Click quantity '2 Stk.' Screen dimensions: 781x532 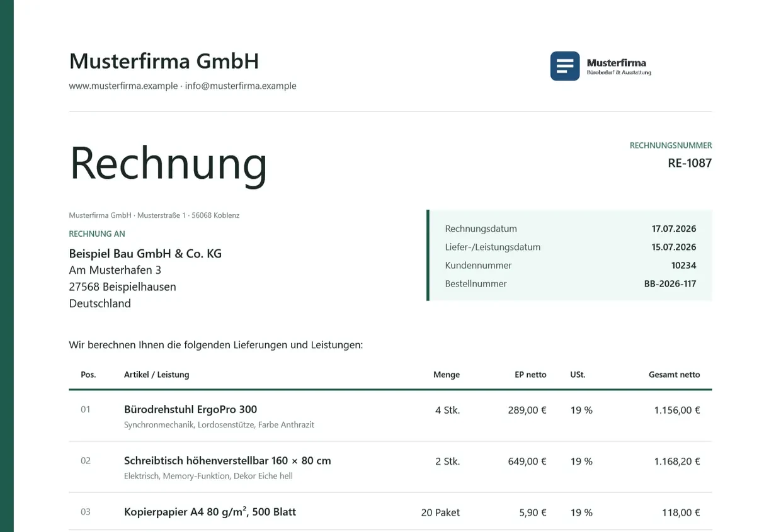[447, 461]
